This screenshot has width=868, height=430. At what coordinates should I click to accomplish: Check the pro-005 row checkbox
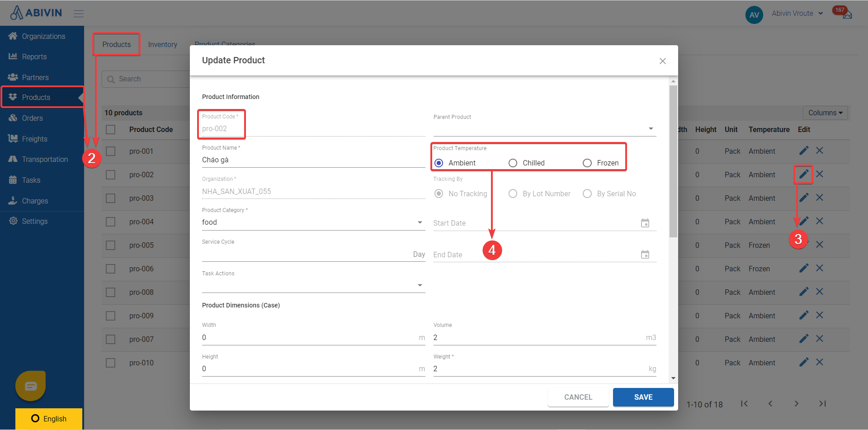(110, 246)
